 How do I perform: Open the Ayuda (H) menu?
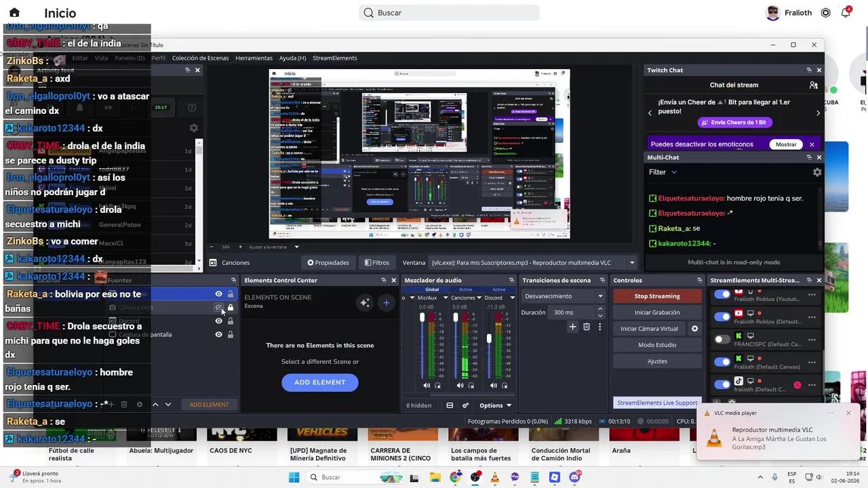[292, 58]
